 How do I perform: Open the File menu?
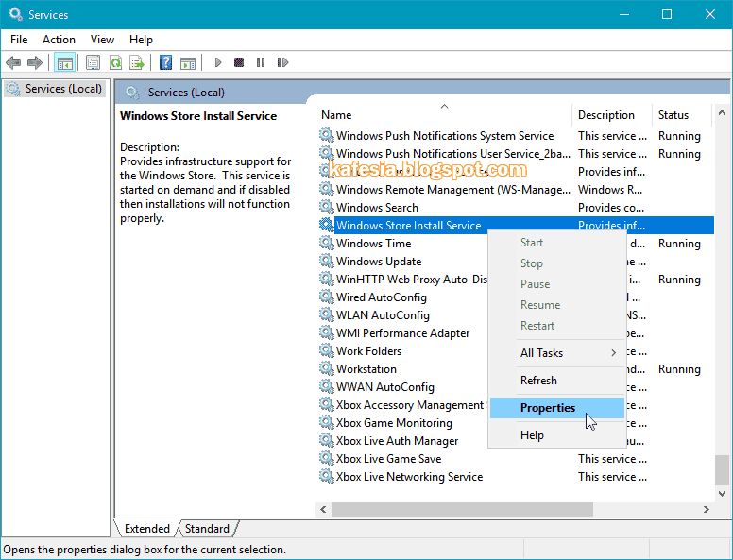point(19,40)
